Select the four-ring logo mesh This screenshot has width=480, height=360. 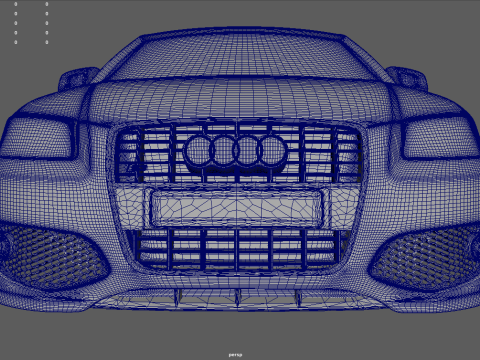tap(236, 151)
